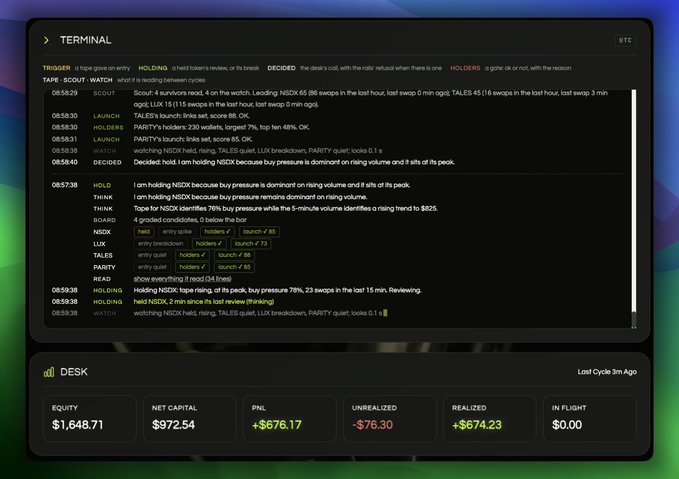Select the 08:58:40 DECIDED hold log line
This screenshot has width=679, height=479.
(253, 162)
